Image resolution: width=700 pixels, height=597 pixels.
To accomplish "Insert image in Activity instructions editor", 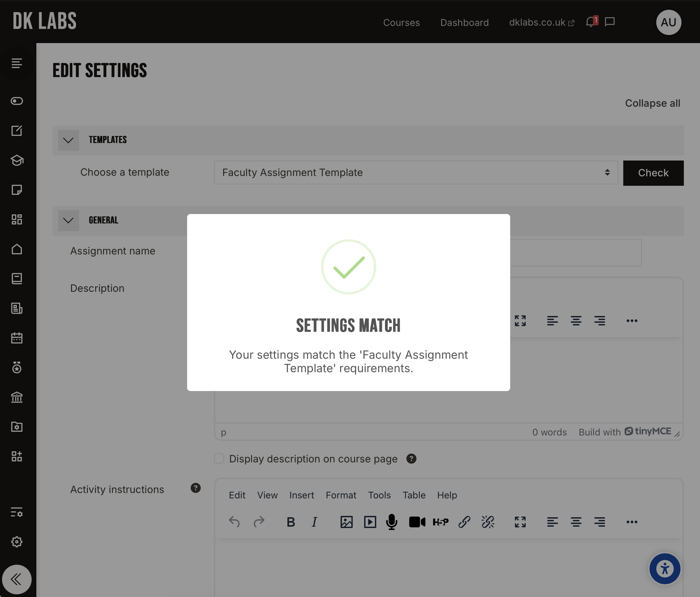I will coord(346,522).
